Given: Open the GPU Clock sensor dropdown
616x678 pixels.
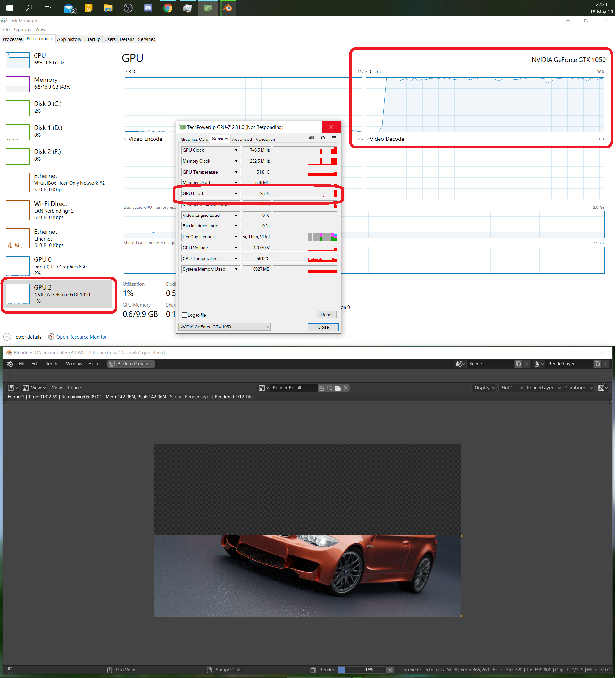Looking at the screenshot, I should [236, 151].
